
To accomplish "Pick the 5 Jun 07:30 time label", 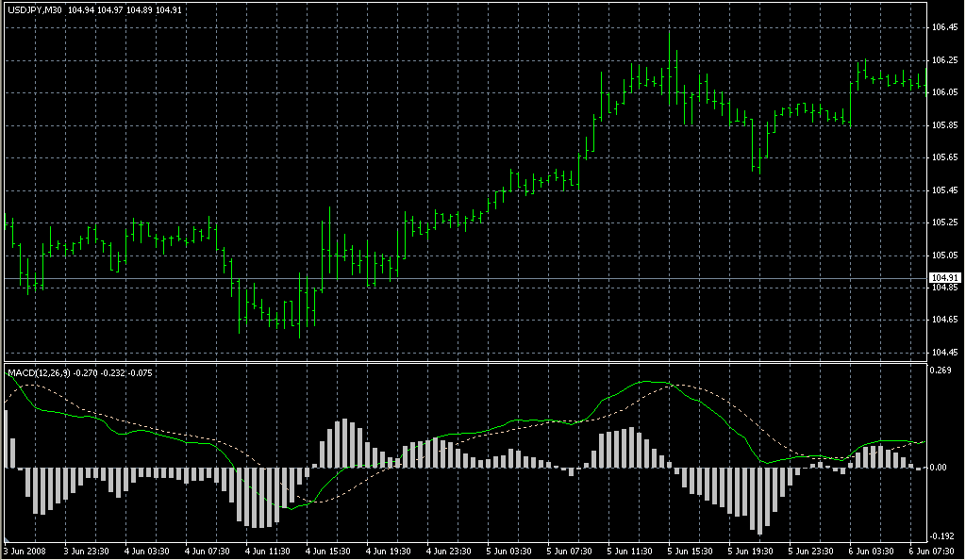I will pos(569,552).
